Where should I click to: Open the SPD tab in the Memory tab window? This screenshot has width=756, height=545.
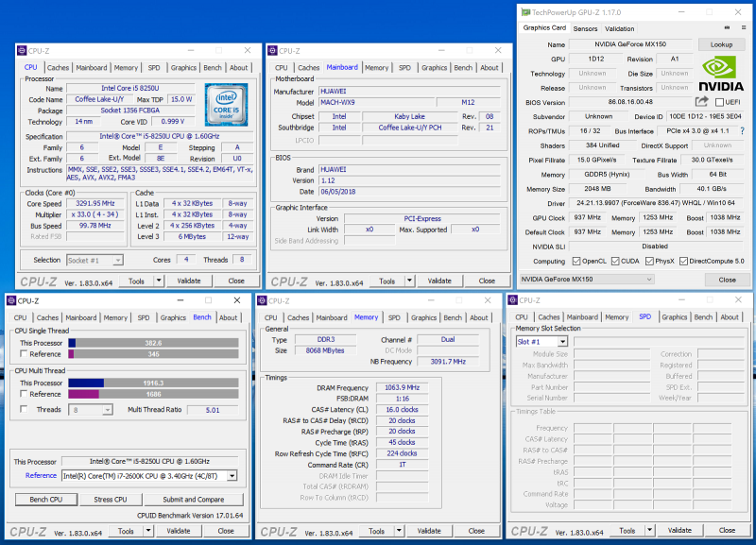(394, 317)
